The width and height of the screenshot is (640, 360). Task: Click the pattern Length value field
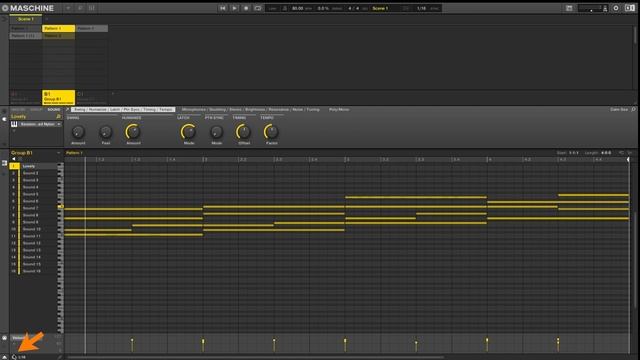[x=606, y=153]
